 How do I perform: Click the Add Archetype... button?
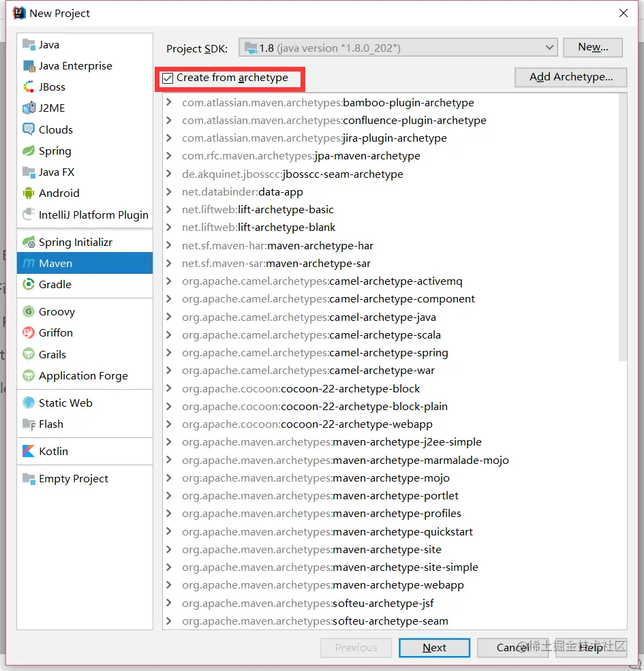tap(571, 77)
